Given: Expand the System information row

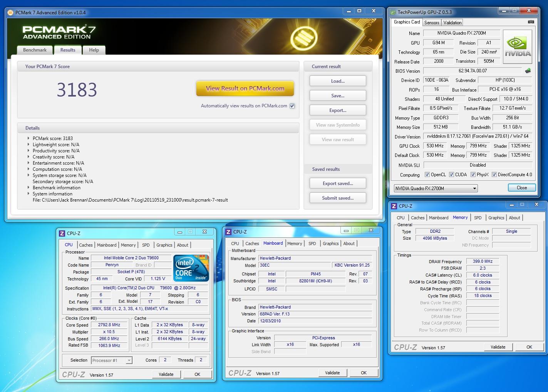Looking at the screenshot, I should (28, 194).
